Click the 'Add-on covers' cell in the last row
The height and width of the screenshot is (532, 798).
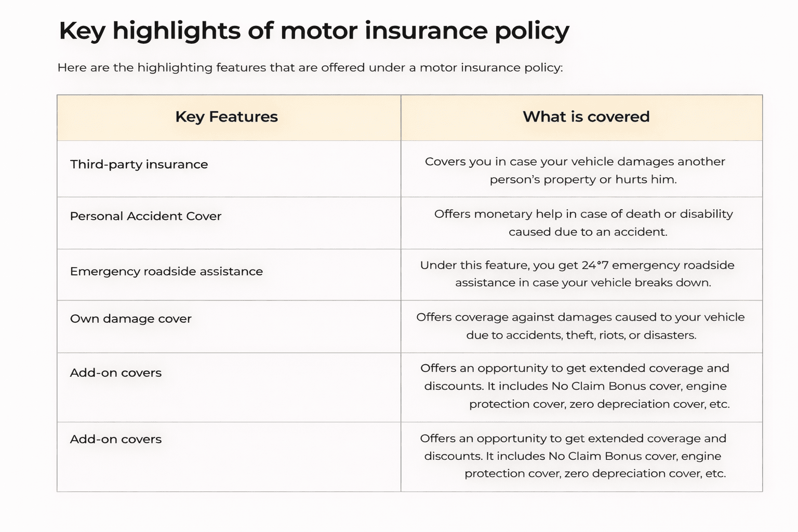tap(115, 439)
